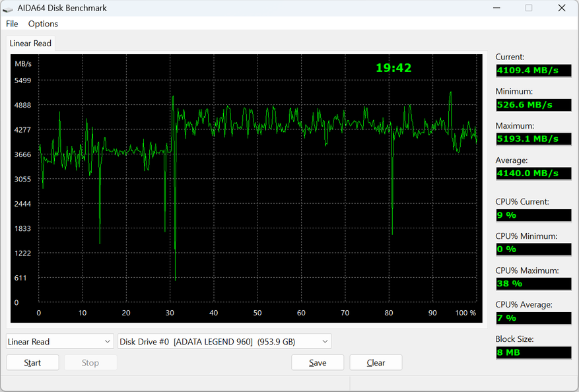Click the AIDA64 disk icon in title bar

[x=8, y=9]
